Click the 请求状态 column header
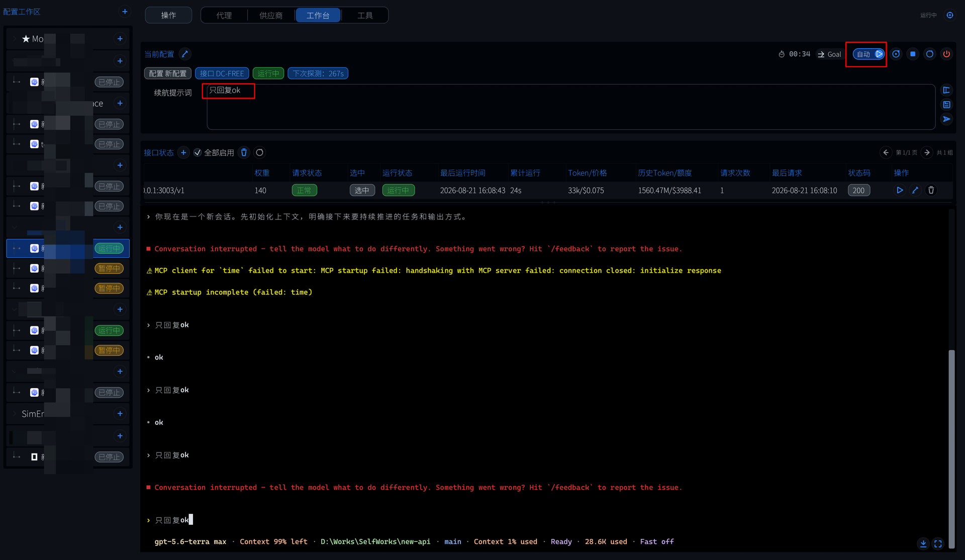This screenshot has width=965, height=560. [x=307, y=173]
